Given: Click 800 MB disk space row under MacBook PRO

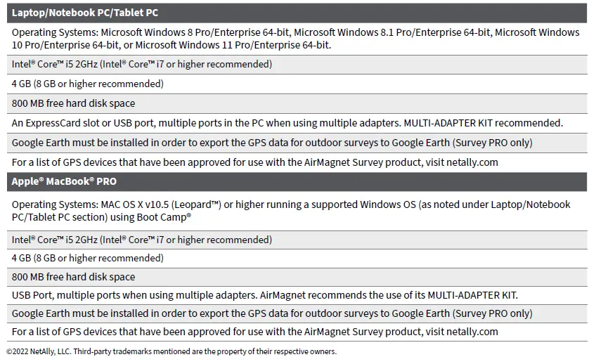Looking at the screenshot, I should click(73, 277).
